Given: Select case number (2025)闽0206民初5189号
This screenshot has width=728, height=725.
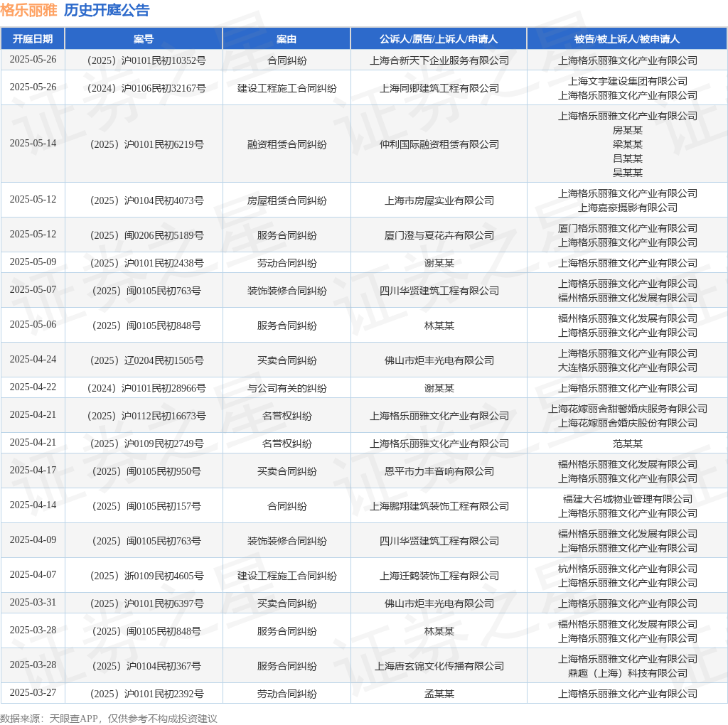Looking at the screenshot, I should (146, 235).
